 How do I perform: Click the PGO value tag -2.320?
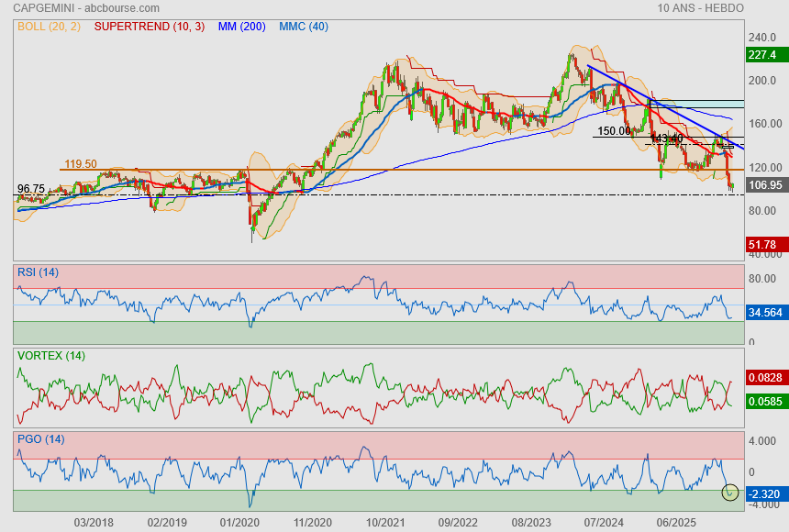tap(765, 493)
